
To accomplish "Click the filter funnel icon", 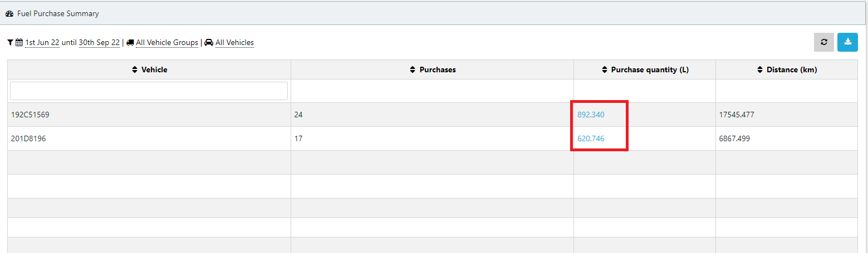I will pos(11,43).
